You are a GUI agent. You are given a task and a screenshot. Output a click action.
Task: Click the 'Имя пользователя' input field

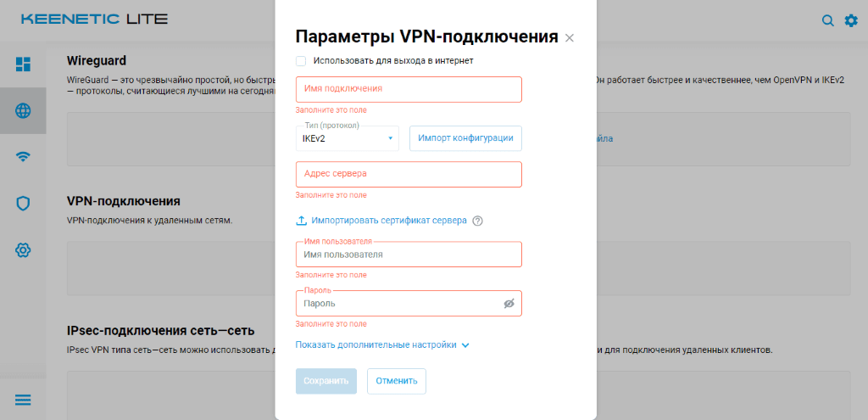pyautogui.click(x=408, y=255)
